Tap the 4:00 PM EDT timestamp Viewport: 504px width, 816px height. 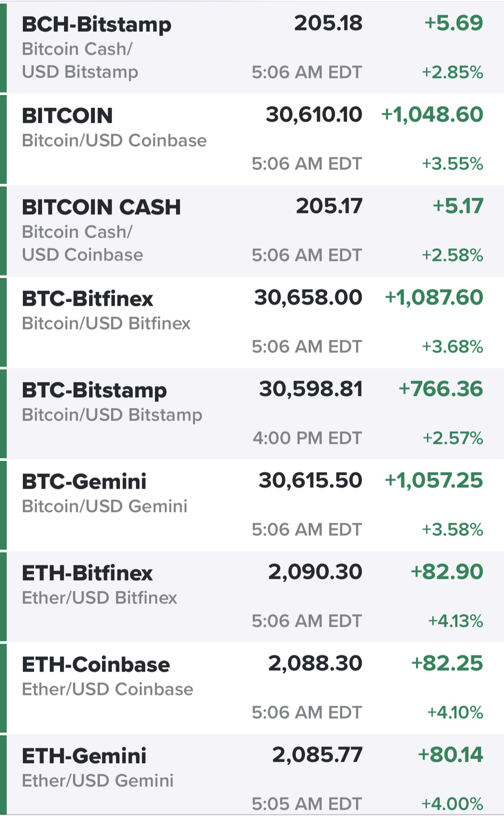click(307, 438)
